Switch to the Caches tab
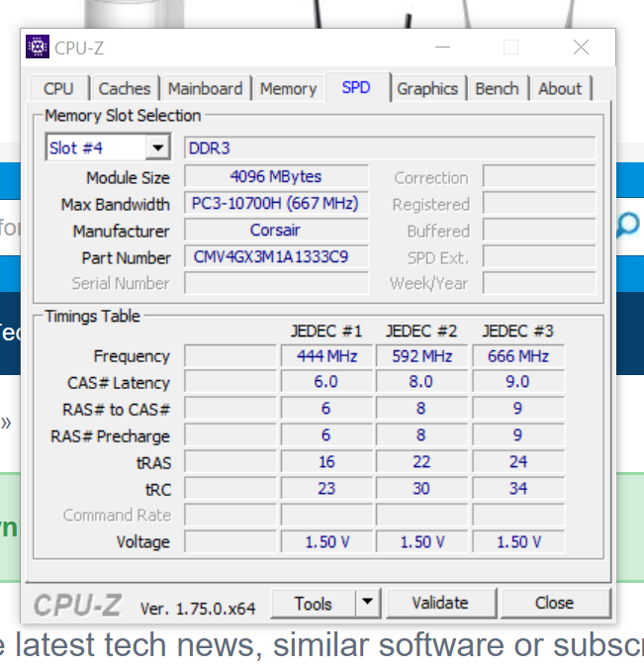The width and height of the screenshot is (644, 670). click(125, 89)
